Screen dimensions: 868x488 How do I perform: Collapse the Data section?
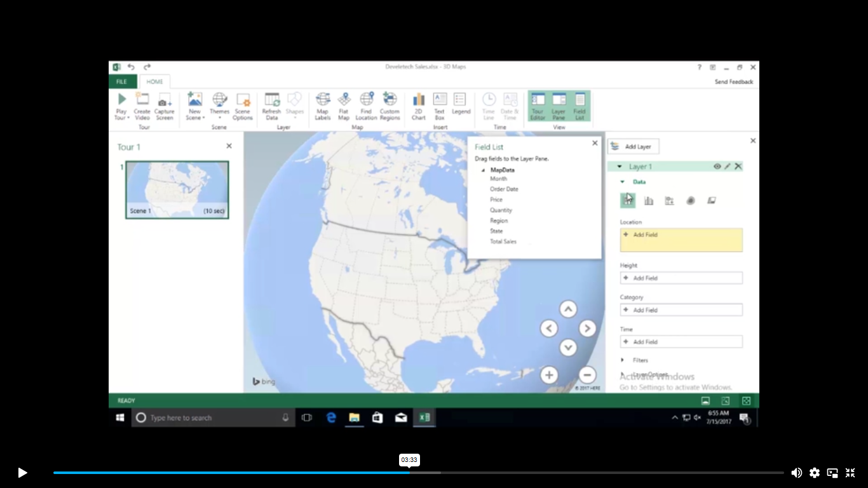[623, 182]
